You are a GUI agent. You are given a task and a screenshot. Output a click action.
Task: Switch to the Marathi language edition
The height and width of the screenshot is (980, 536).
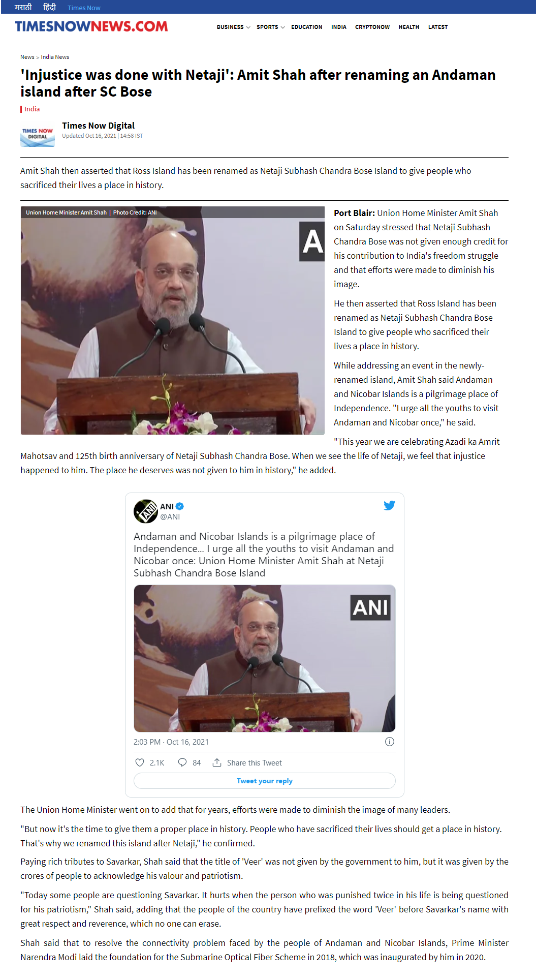click(x=23, y=7)
